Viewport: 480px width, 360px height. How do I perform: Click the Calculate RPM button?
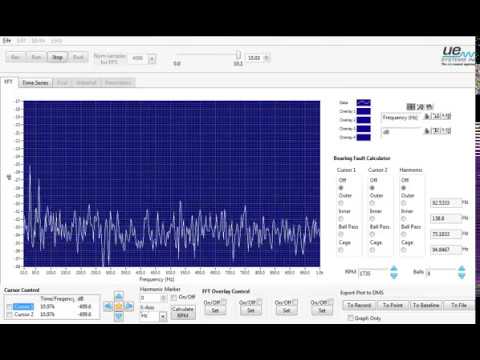tap(183, 312)
